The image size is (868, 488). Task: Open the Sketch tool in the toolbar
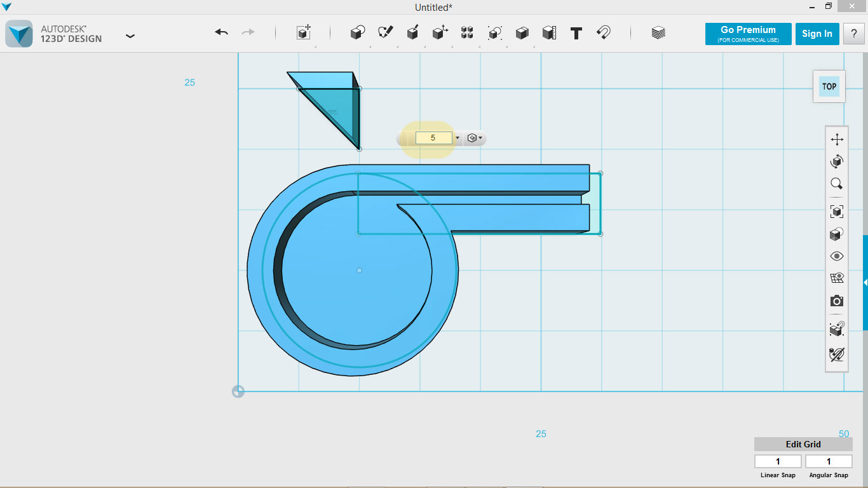(x=384, y=34)
